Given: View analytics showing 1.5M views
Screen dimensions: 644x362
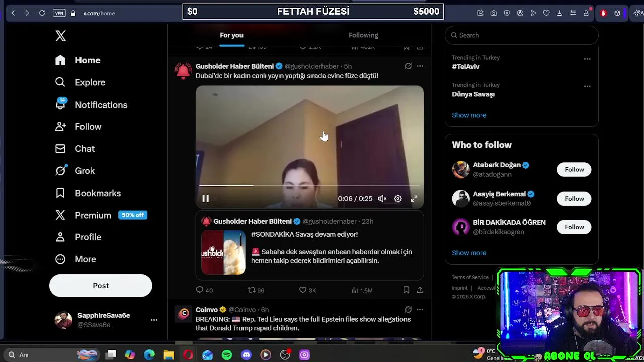Looking at the screenshot, I should click(x=362, y=290).
